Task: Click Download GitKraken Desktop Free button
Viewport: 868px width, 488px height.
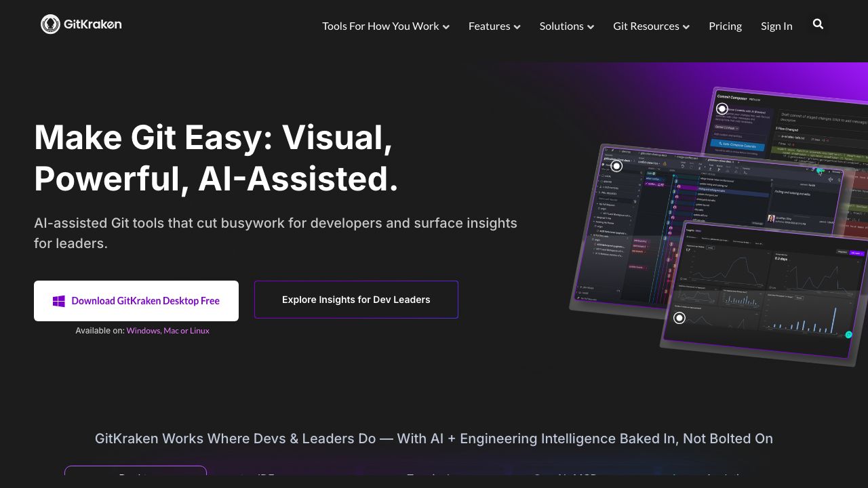Action: (136, 301)
